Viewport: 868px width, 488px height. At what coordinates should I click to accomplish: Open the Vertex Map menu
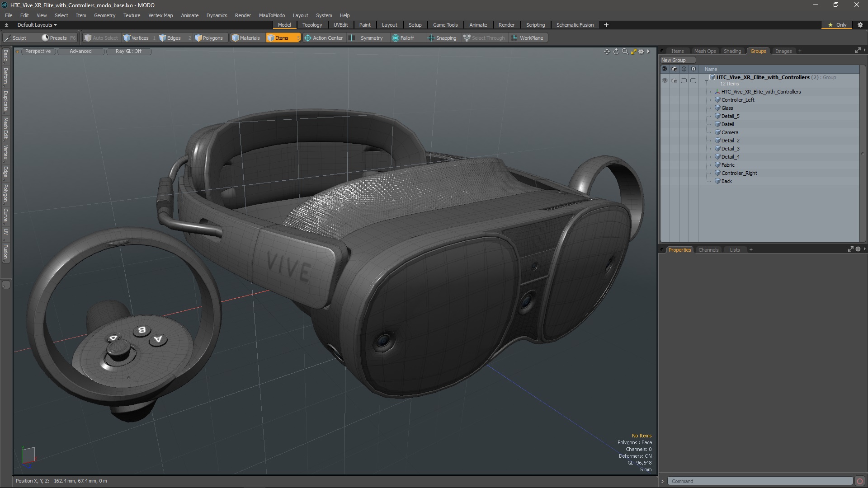point(160,15)
